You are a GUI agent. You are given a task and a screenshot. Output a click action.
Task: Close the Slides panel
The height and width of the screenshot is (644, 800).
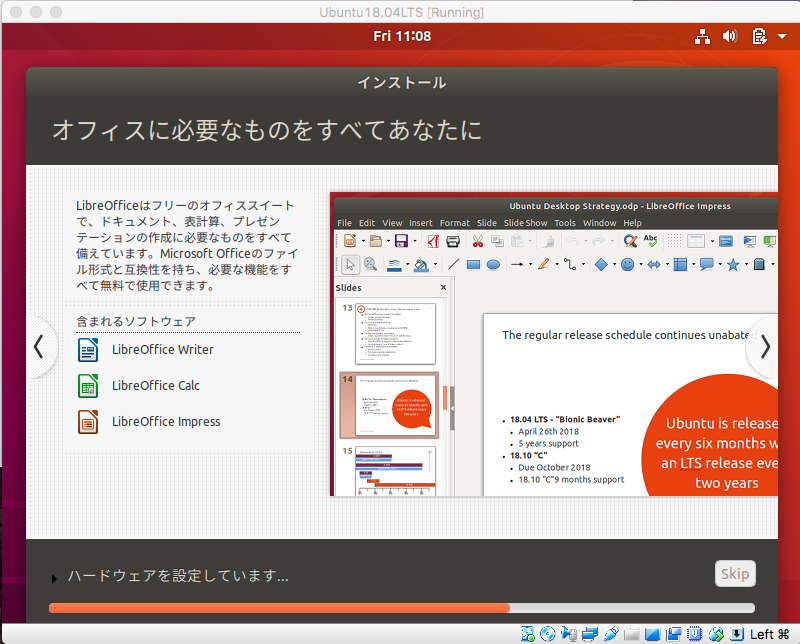(443, 287)
